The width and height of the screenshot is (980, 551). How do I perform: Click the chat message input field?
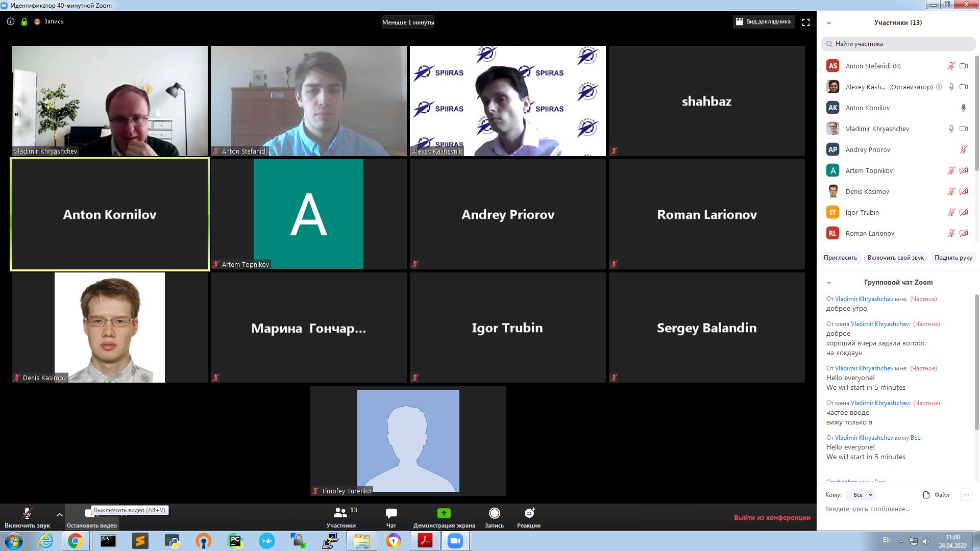pyautogui.click(x=896, y=509)
